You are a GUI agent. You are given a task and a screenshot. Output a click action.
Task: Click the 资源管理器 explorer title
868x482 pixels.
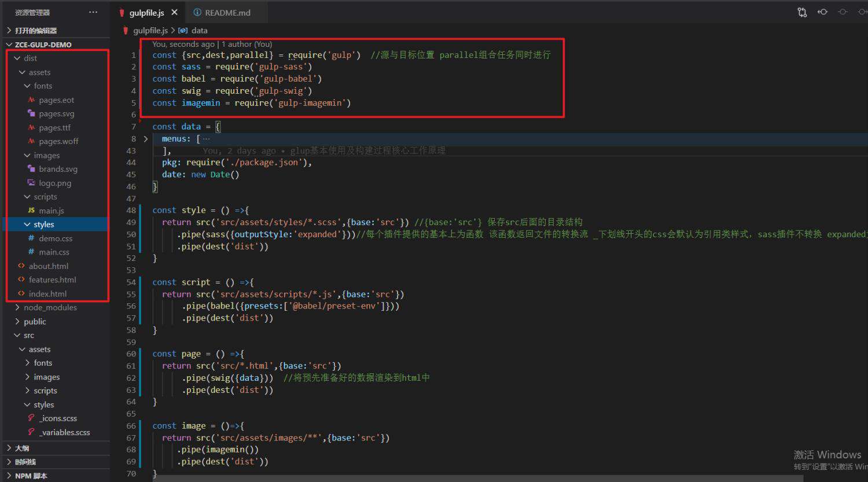coord(32,12)
